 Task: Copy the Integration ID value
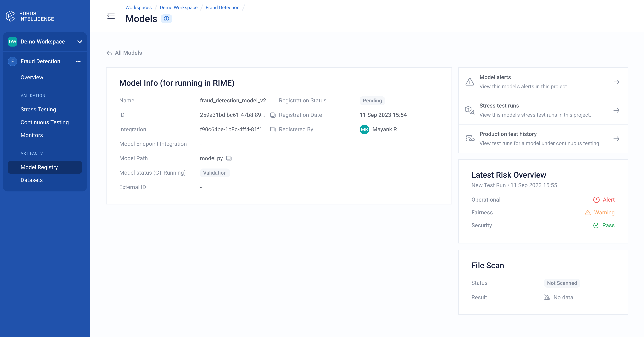coord(273,130)
